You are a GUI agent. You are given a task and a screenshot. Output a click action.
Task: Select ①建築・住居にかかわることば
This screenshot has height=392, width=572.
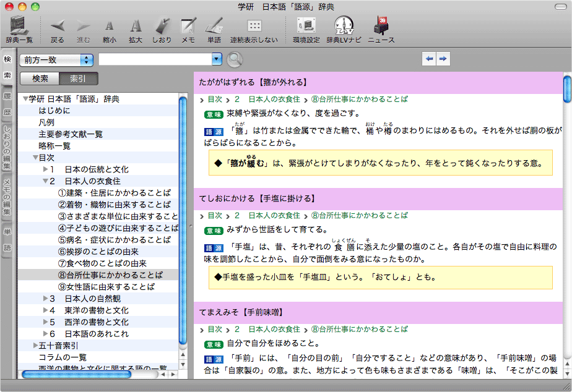[114, 193]
